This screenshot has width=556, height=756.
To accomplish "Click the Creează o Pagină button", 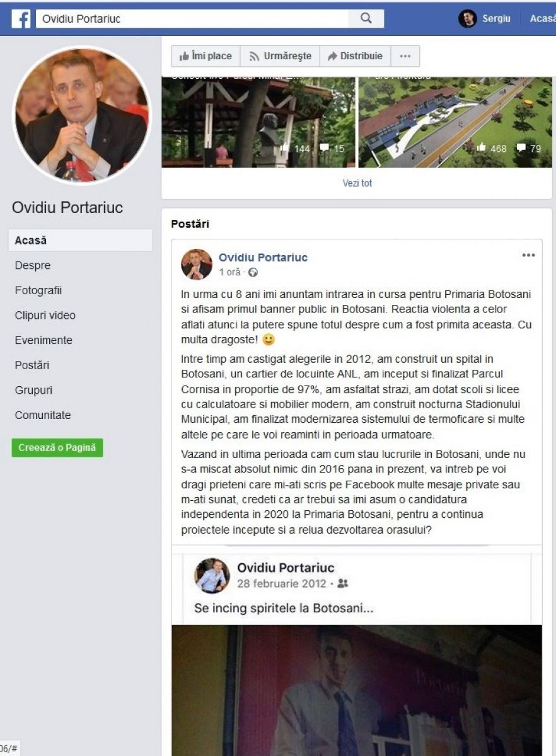I will click(57, 448).
